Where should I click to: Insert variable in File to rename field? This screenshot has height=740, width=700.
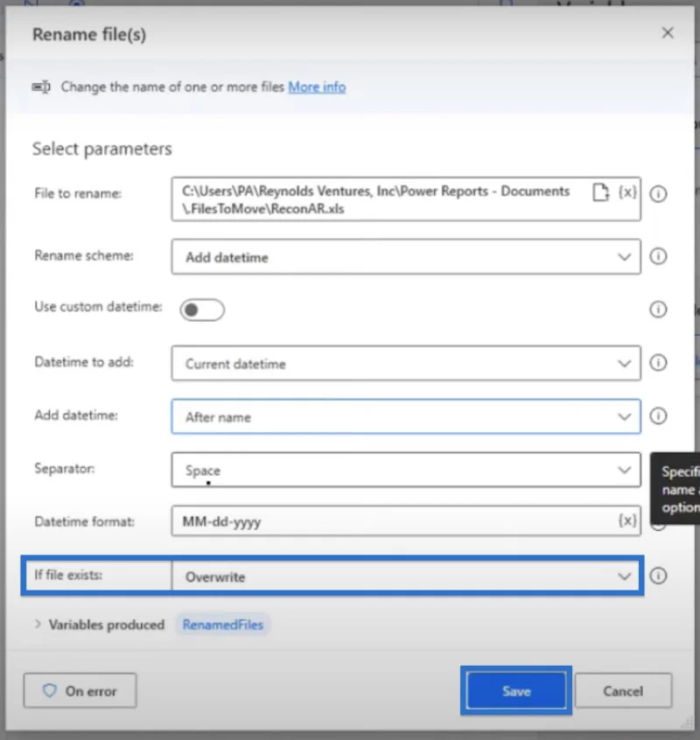point(627,192)
